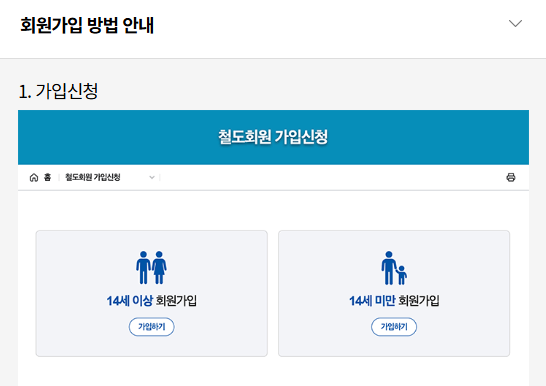Select the 14세 미만 회원가입 label
The image size is (546, 386).
(x=394, y=301)
